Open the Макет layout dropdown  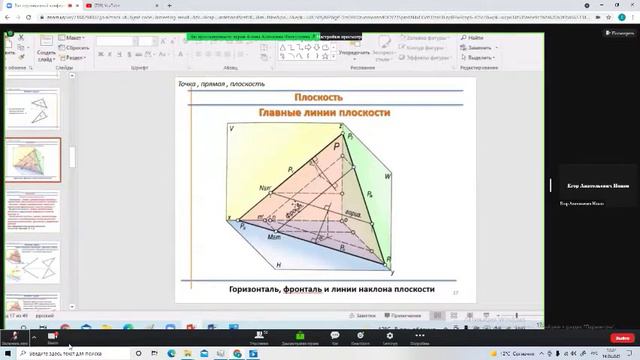71,38
